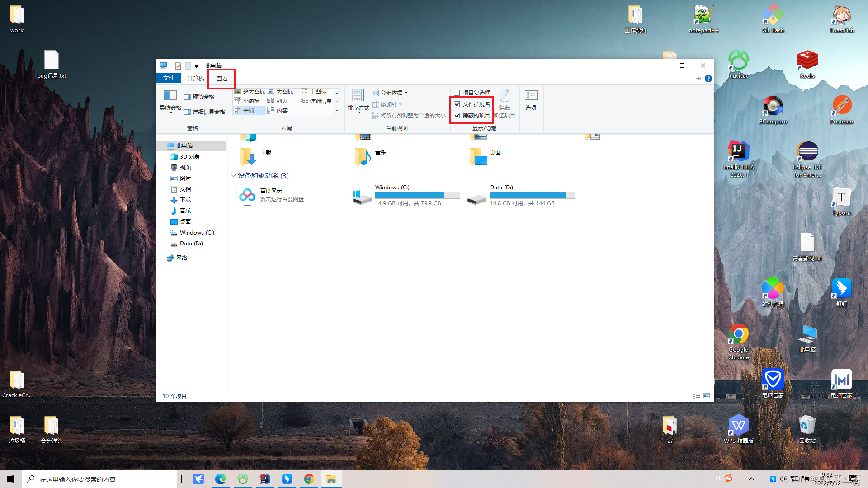Click the help question mark icon
The image size is (868, 488).
pyautogui.click(x=708, y=79)
